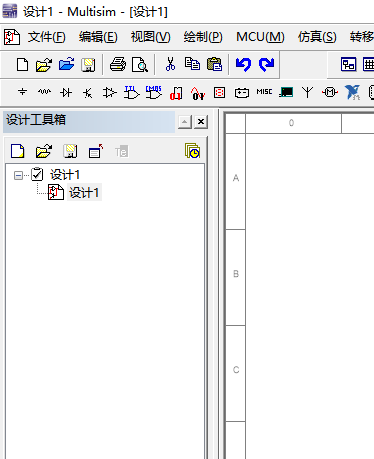
Task: Click the print preview icon
Action: [140, 64]
